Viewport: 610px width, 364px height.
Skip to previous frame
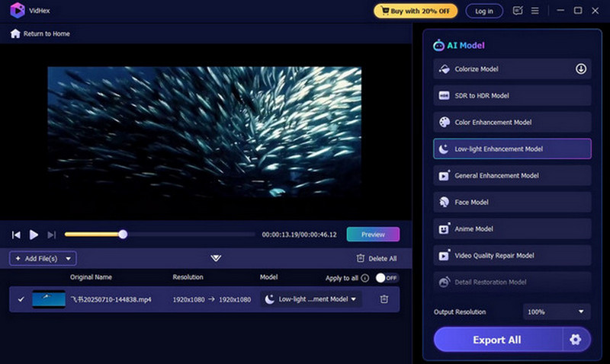16,235
